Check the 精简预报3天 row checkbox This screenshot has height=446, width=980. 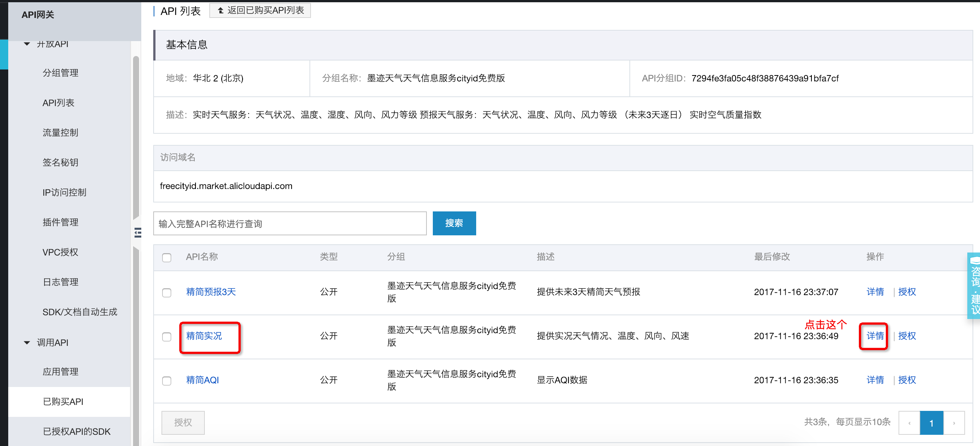click(x=167, y=292)
